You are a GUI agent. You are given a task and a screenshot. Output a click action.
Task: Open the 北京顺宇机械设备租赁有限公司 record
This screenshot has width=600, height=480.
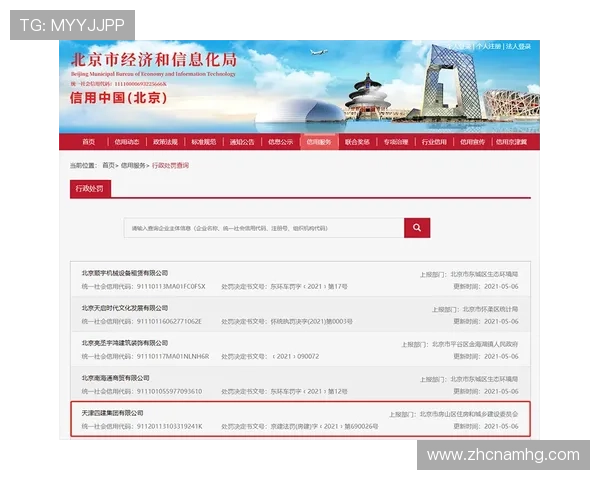click(x=125, y=273)
